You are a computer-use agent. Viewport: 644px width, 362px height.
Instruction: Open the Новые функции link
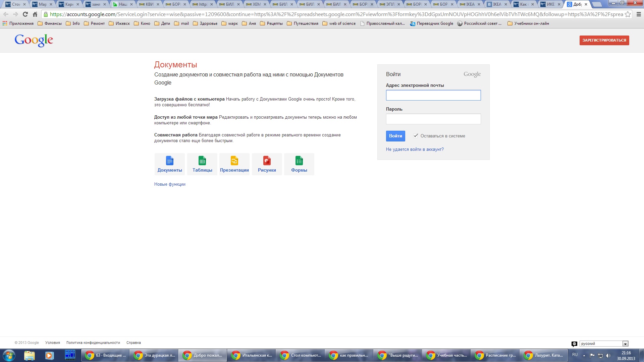coord(170,184)
